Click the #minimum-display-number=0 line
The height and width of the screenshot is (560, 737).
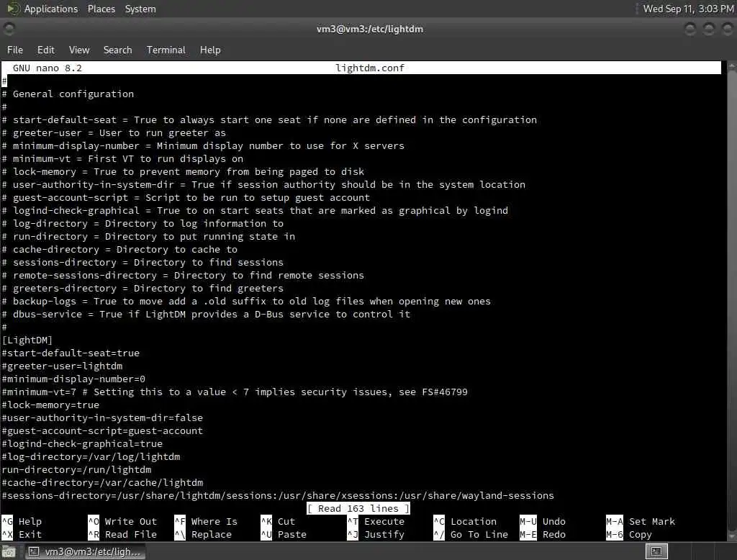[x=74, y=379]
